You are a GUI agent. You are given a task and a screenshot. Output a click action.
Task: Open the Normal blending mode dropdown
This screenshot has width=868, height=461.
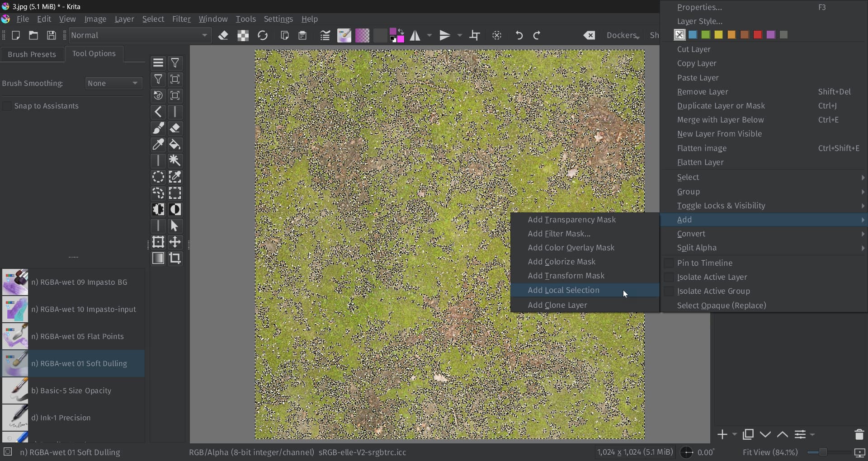pos(139,35)
